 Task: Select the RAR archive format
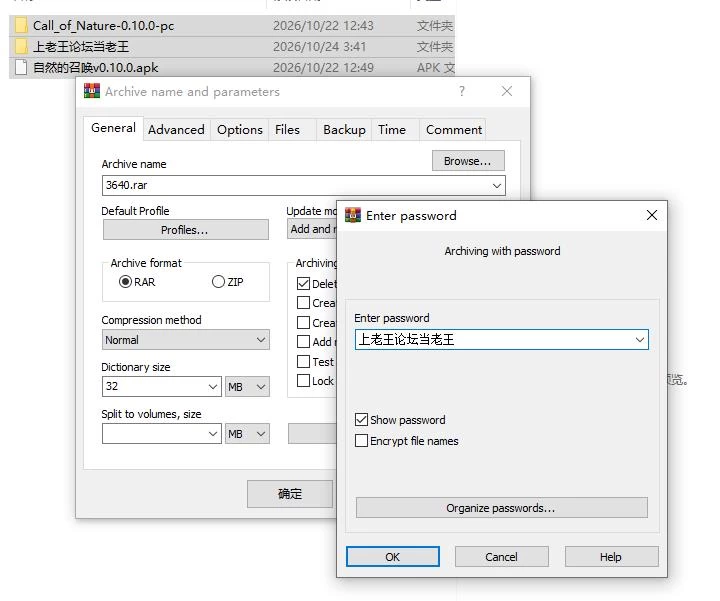coord(125,281)
